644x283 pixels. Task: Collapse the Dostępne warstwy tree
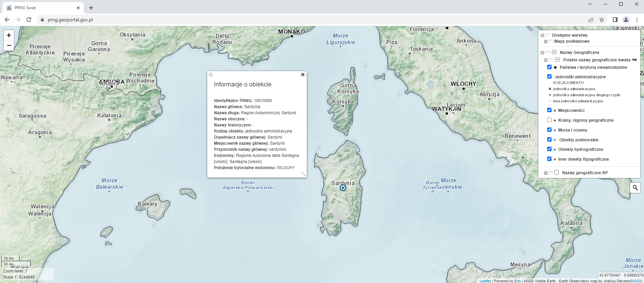(542, 35)
